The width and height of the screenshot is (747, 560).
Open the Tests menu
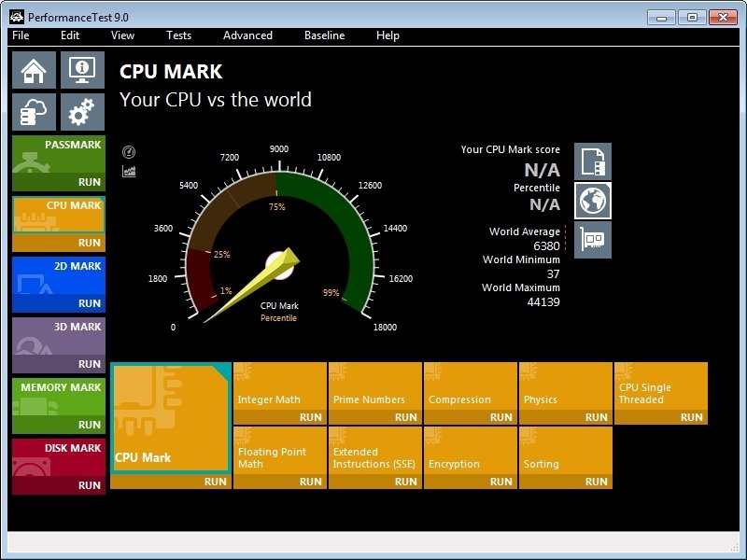click(x=178, y=35)
